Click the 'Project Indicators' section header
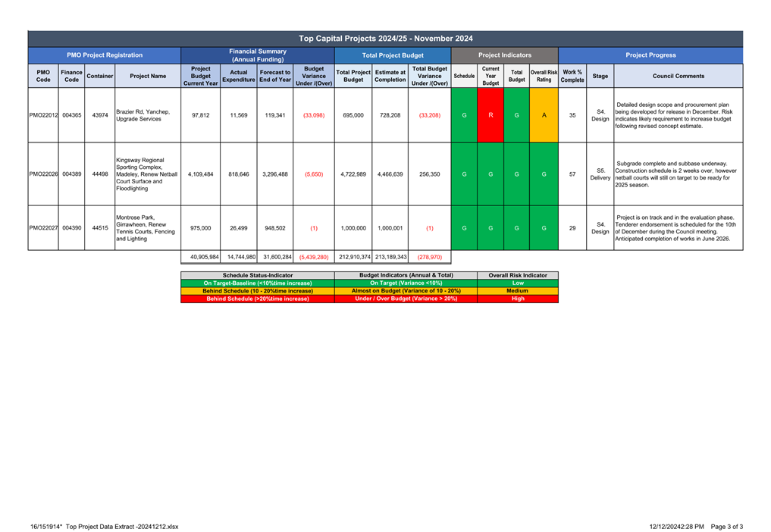The width and height of the screenshot is (771, 532). point(504,55)
